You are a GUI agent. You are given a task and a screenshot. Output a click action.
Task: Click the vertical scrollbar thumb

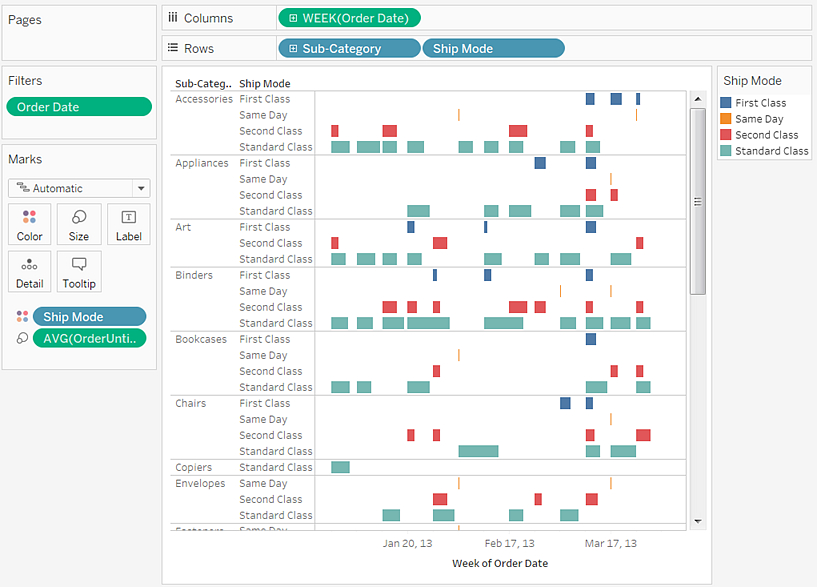[698, 202]
